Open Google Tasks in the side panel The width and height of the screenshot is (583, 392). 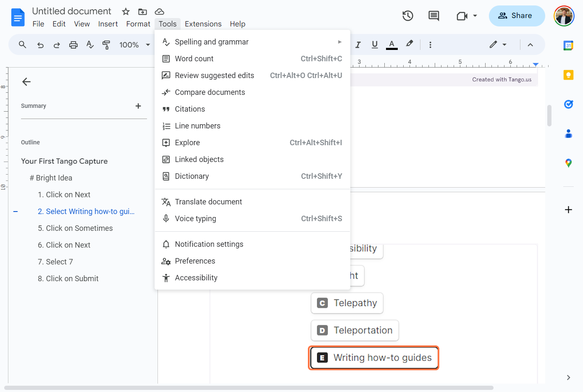tap(568, 104)
